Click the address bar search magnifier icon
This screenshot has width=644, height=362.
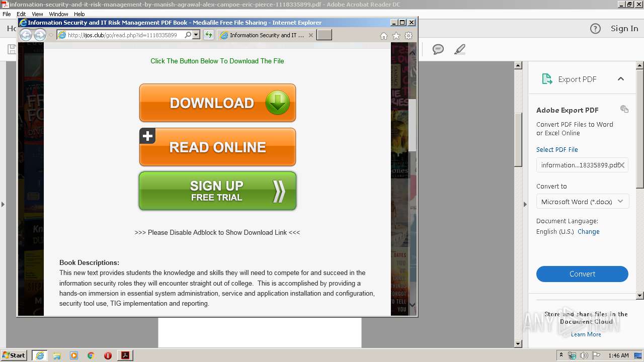(x=188, y=35)
